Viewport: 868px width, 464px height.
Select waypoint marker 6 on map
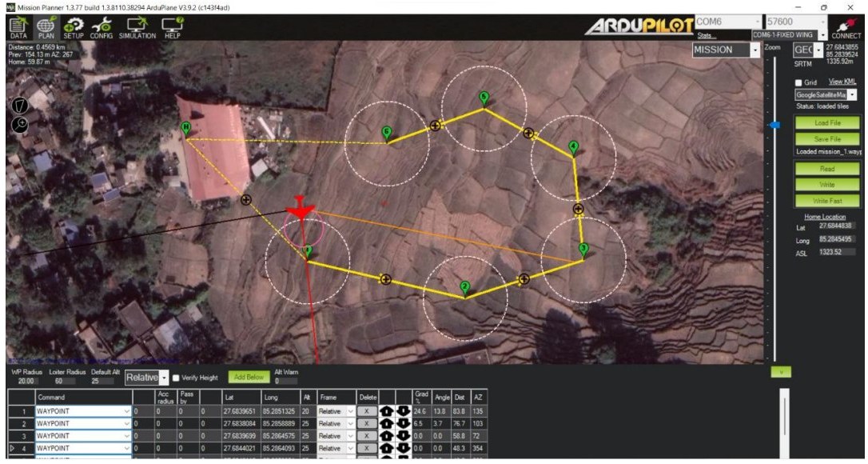click(x=387, y=134)
